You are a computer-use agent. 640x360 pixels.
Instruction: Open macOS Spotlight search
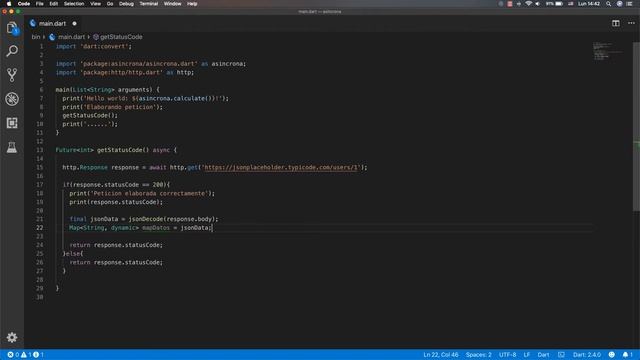pos(608,4)
